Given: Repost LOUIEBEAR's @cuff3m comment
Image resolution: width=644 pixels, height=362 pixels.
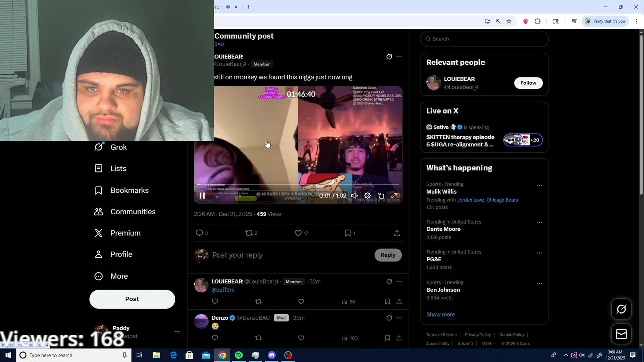Looking at the screenshot, I should point(258,302).
